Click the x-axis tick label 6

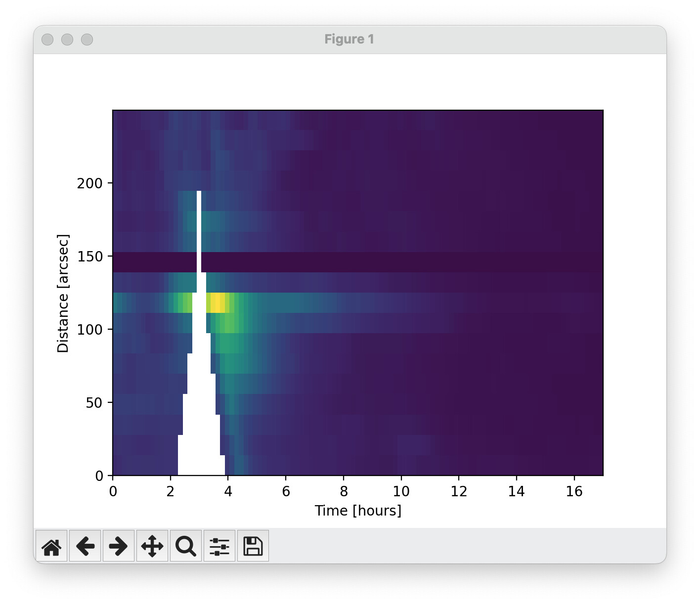point(286,491)
